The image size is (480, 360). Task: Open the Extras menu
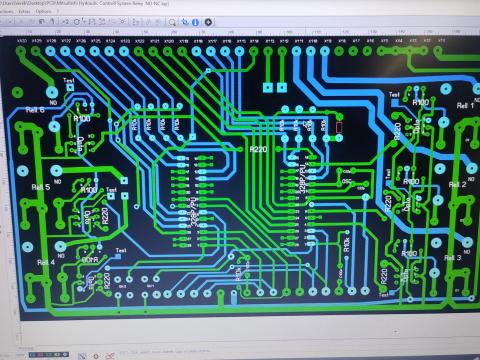tap(24, 11)
